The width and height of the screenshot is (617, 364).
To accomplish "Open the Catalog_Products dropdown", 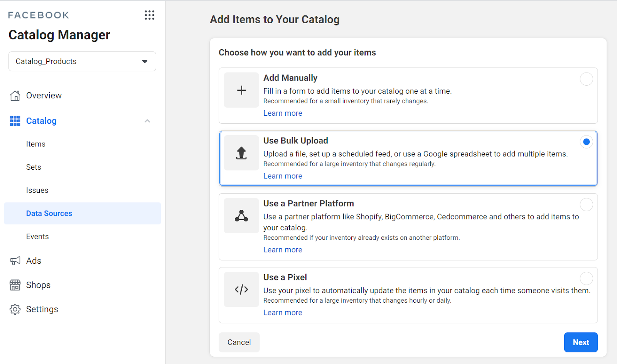I will point(82,61).
